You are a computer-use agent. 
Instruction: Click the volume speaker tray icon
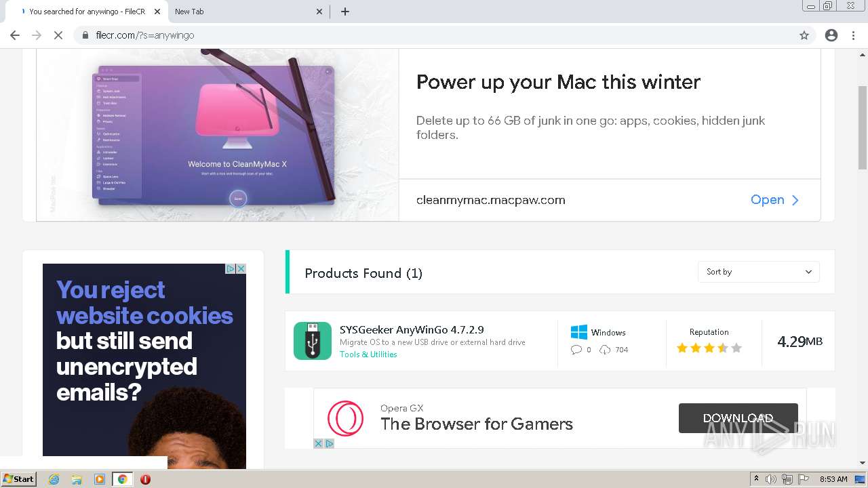(x=771, y=479)
